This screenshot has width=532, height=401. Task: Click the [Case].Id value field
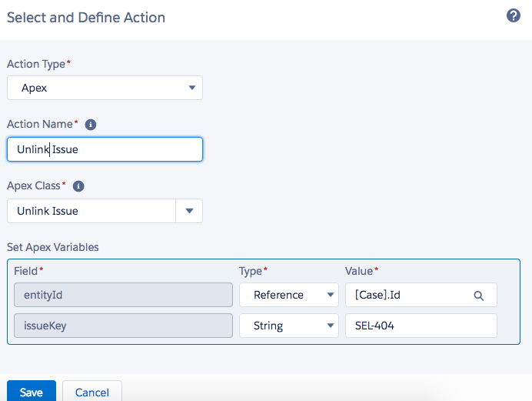(x=407, y=295)
